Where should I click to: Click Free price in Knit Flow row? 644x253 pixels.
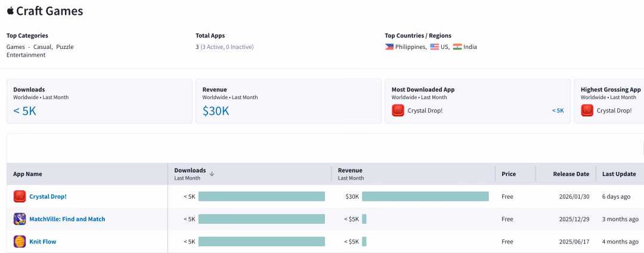[507, 242]
